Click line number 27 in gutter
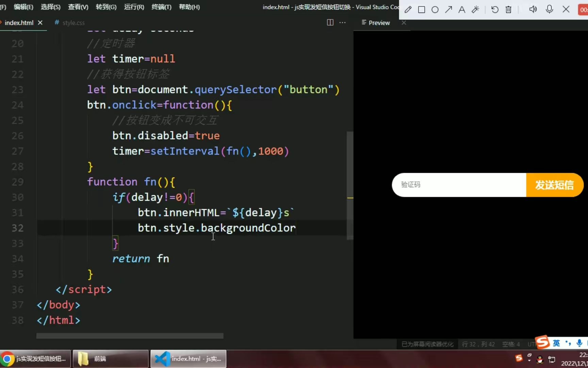The image size is (588, 368). [18, 151]
